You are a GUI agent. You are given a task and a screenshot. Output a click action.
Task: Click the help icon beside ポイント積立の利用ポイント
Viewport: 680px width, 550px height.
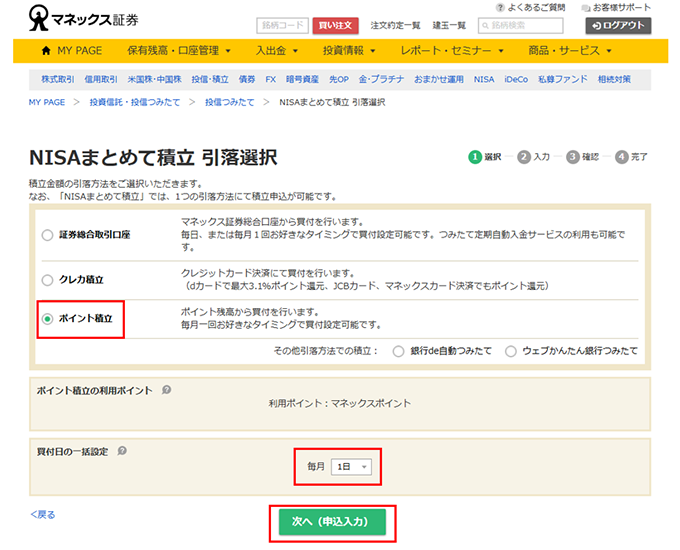point(167,390)
